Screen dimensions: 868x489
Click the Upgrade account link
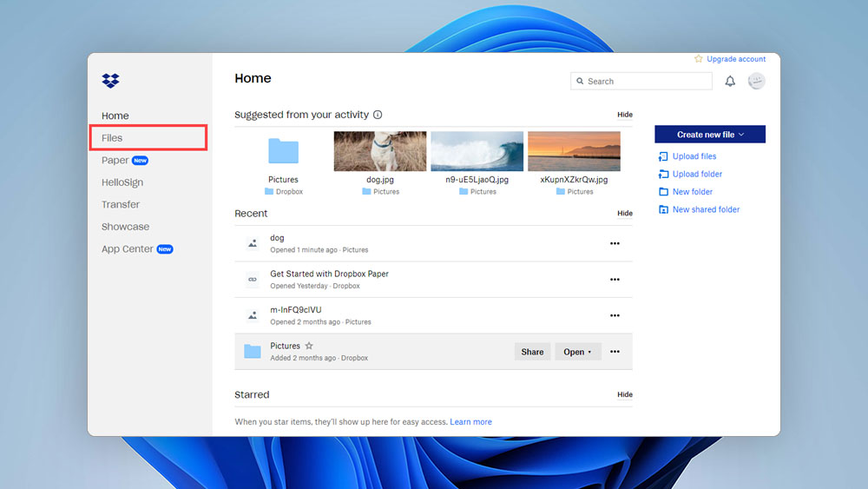tap(736, 59)
